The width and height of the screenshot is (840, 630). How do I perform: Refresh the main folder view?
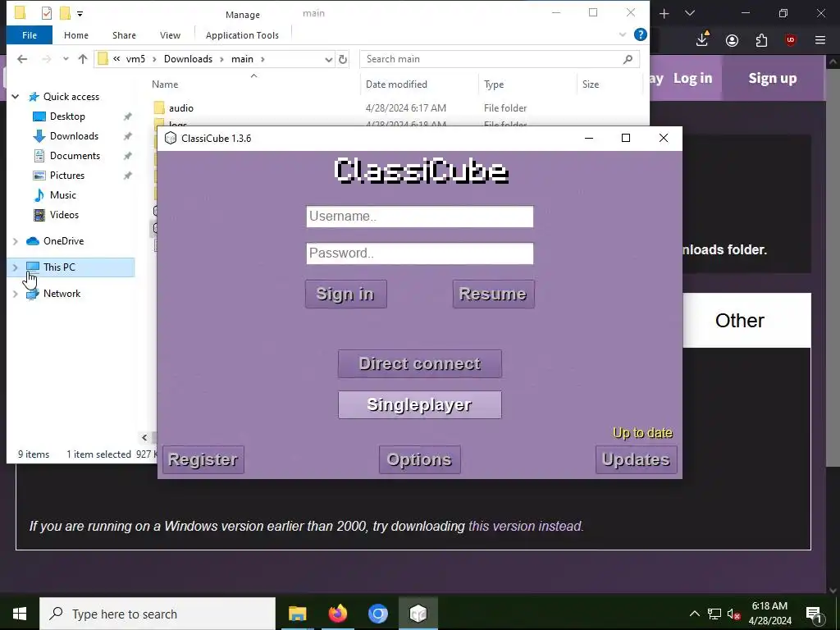[343, 59]
